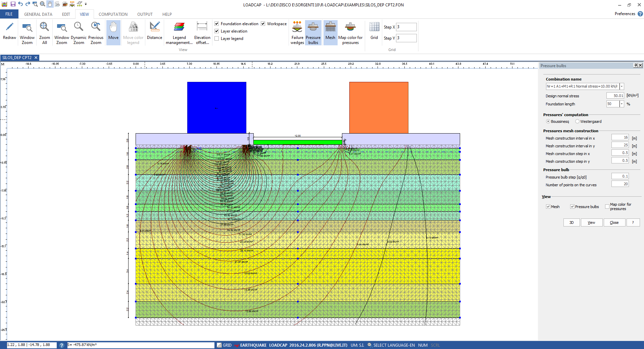Image resolution: width=644 pixels, height=349 pixels.
Task: Select the Boussinesq radio button
Action: 548,121
